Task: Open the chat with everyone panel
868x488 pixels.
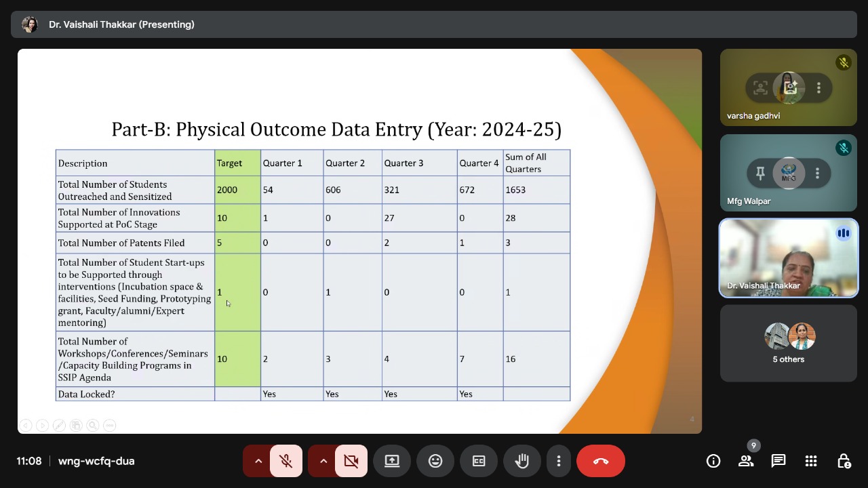Action: pyautogui.click(x=778, y=461)
